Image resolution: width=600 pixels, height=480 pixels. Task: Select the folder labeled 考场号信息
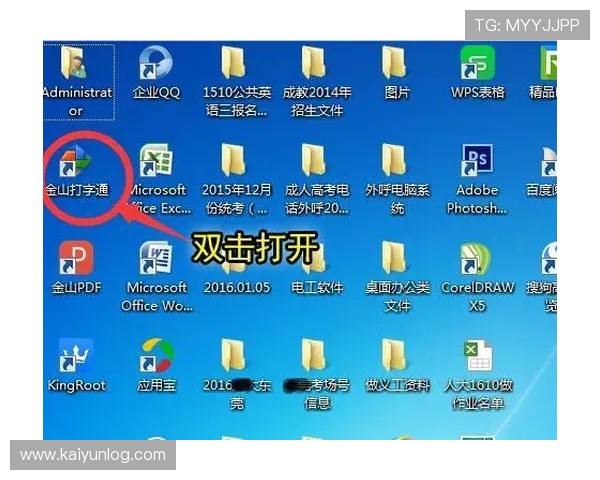point(314,355)
